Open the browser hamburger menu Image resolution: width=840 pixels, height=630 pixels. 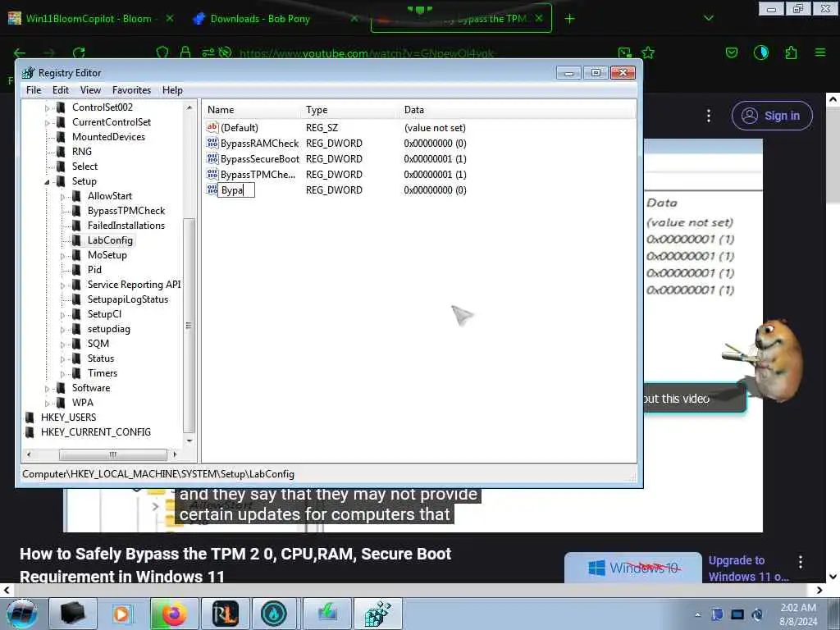[820, 52]
